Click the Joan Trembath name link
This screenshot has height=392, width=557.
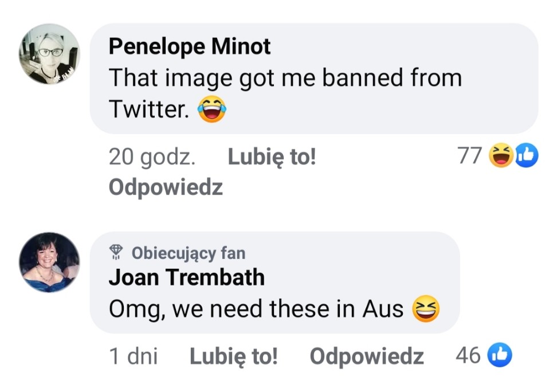(187, 277)
